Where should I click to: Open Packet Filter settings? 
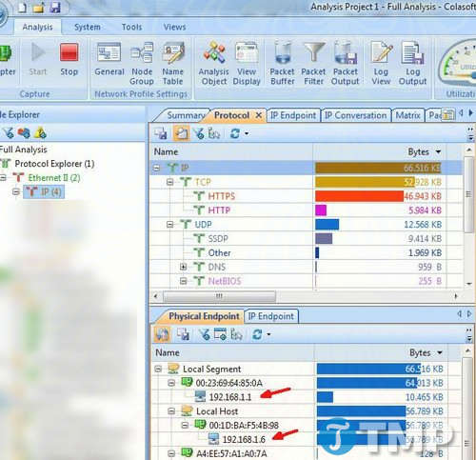[x=313, y=64]
